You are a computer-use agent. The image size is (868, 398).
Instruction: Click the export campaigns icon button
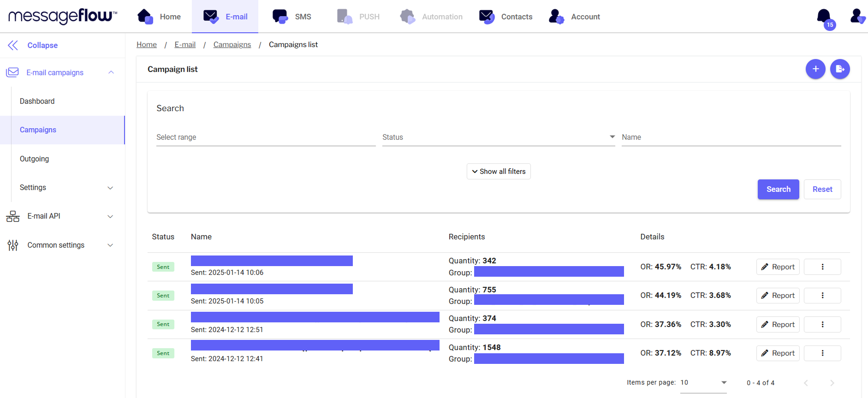coord(840,69)
